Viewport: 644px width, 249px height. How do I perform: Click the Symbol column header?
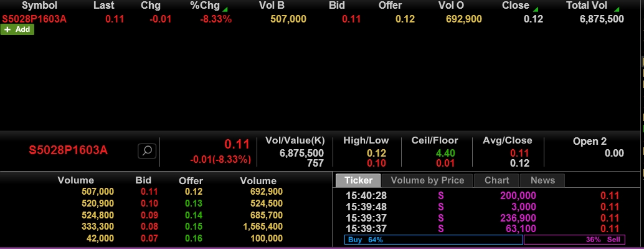click(39, 6)
